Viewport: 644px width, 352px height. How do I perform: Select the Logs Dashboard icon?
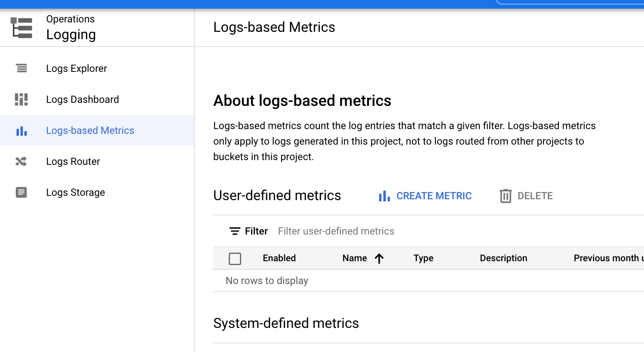(x=22, y=99)
